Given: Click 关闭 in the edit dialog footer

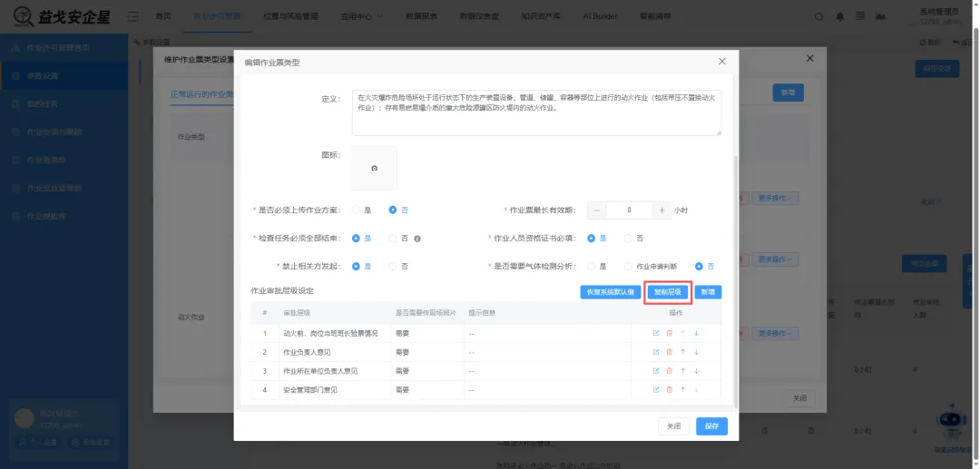Looking at the screenshot, I should click(x=673, y=425).
